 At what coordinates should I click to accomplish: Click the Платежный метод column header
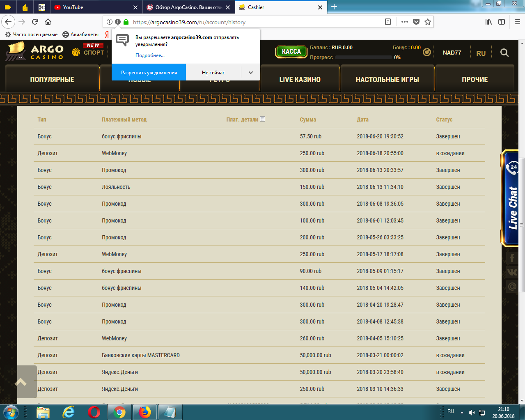pos(124,119)
